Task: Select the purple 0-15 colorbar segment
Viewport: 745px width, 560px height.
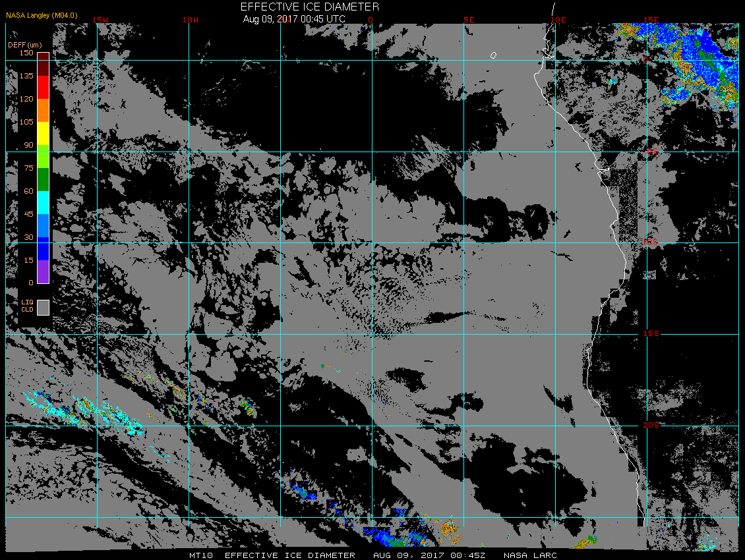Action: pyautogui.click(x=44, y=271)
